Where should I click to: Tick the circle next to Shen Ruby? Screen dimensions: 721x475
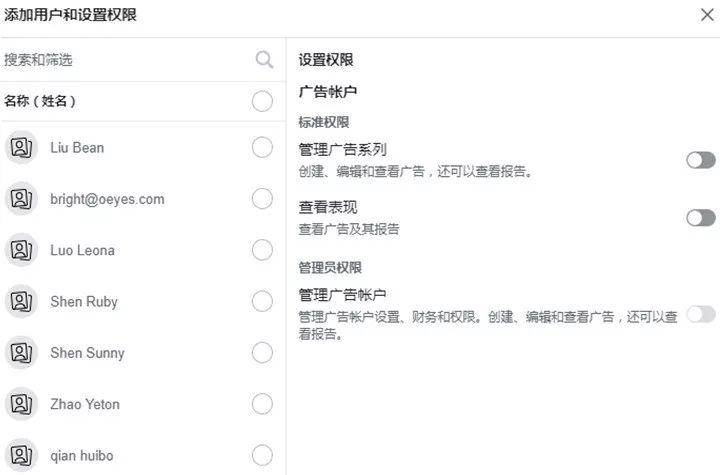coord(262,302)
